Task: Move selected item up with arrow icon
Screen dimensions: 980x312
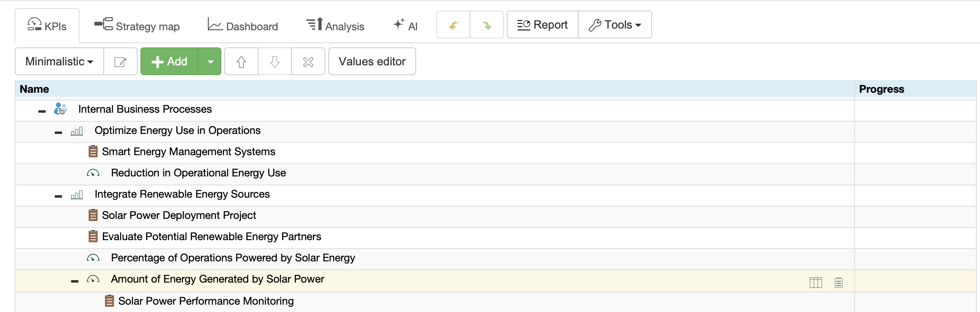Action: 241,62
